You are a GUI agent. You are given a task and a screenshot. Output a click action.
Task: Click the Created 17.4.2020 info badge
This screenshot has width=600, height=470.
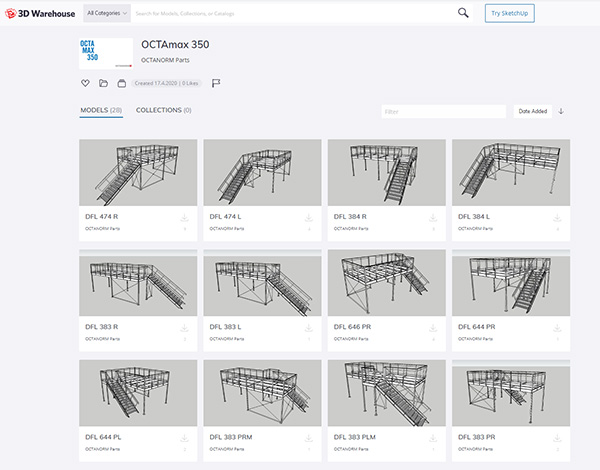[x=166, y=83]
